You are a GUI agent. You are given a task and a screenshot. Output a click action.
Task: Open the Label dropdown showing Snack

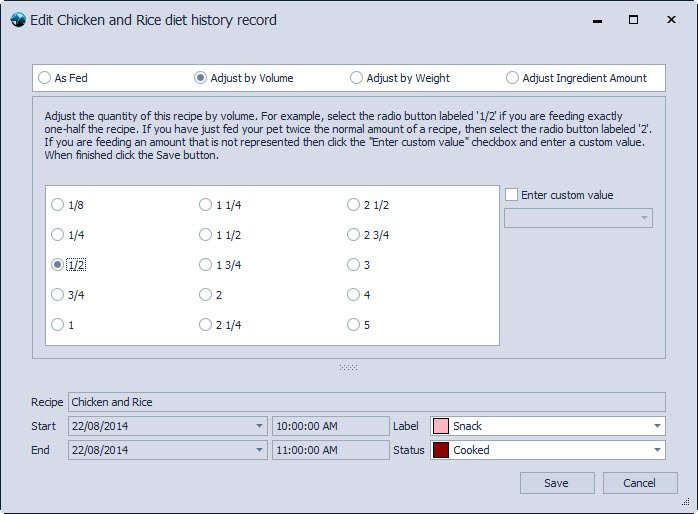pyautogui.click(x=656, y=426)
